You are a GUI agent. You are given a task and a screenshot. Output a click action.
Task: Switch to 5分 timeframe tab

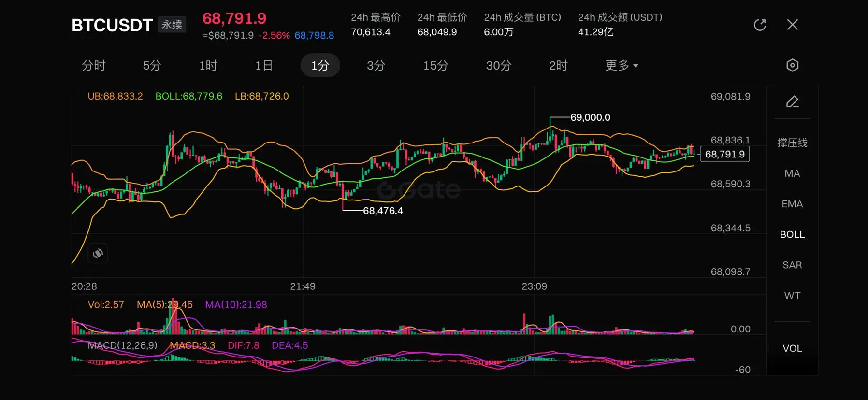click(152, 65)
